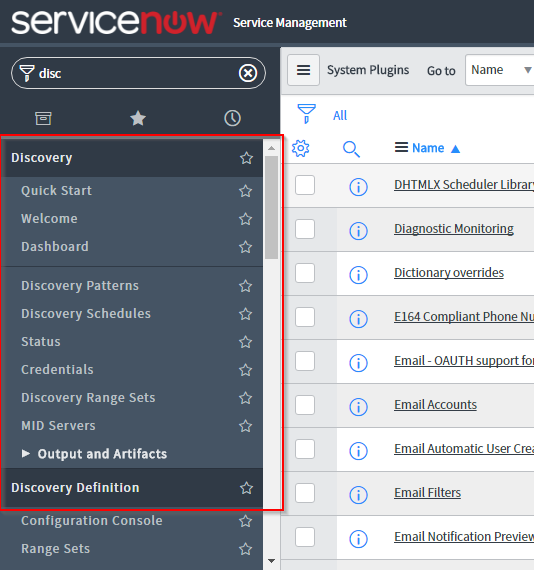This screenshot has width=534, height=570.
Task: Preview Email Accounts record info
Action: (358, 407)
